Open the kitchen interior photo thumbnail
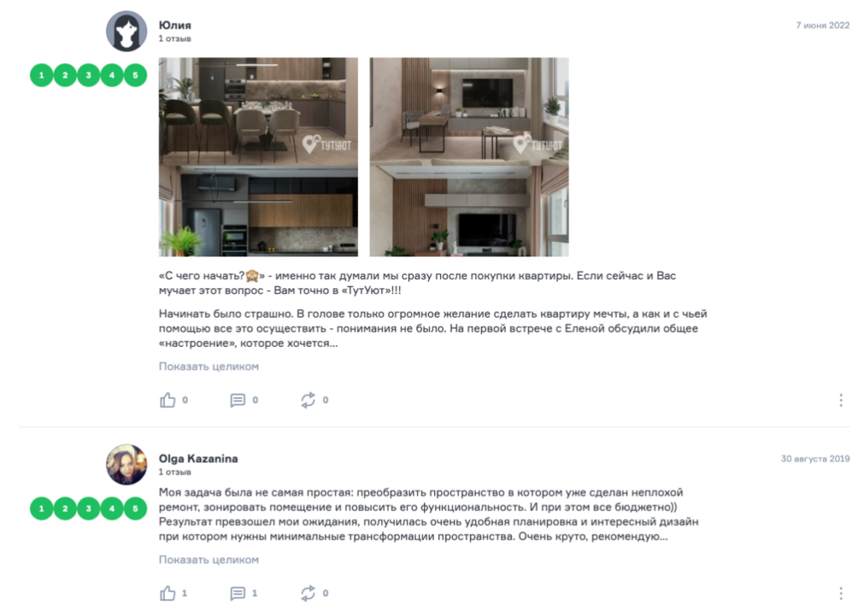Image resolution: width=858 pixels, height=616 pixels. pyautogui.click(x=258, y=158)
